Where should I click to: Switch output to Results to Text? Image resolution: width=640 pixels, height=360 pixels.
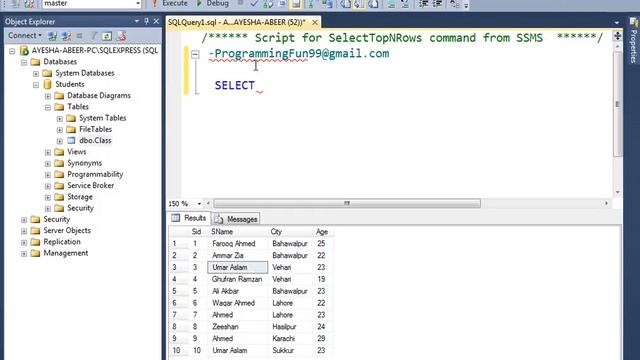345,4
